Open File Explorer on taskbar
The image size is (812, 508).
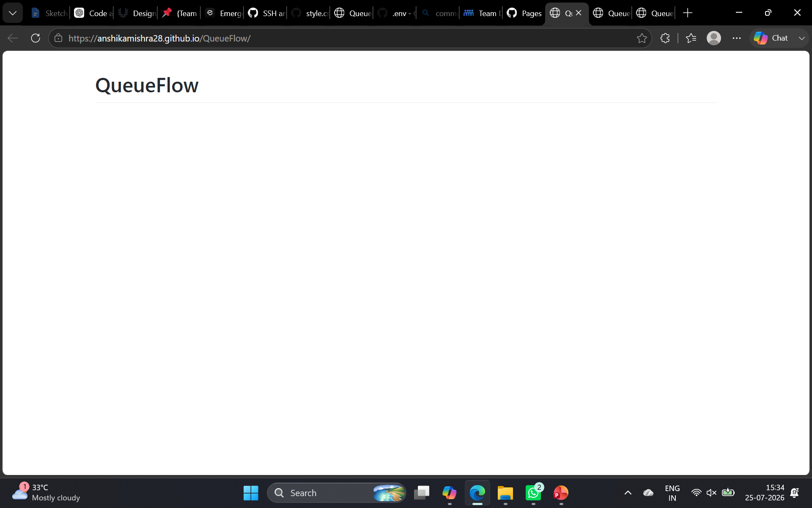click(505, 493)
